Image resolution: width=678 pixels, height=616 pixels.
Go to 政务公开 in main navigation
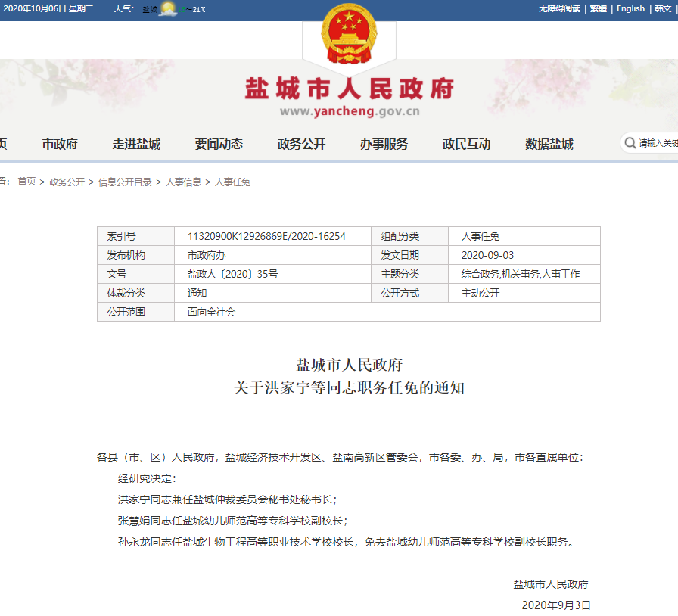coord(301,144)
